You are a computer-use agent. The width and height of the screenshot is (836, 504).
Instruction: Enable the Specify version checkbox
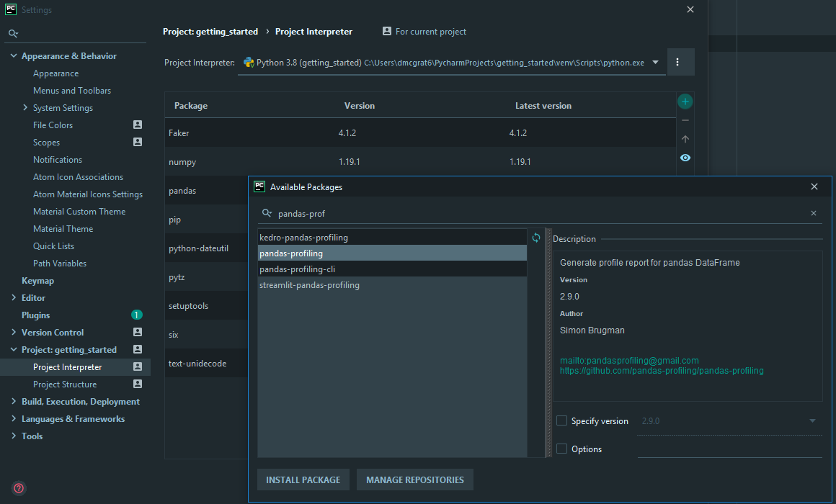pos(562,421)
